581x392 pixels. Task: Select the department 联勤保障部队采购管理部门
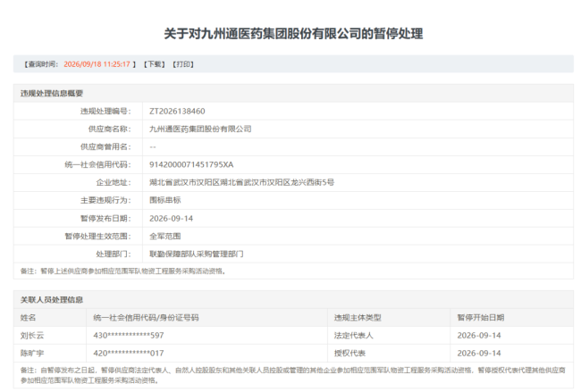click(197, 254)
